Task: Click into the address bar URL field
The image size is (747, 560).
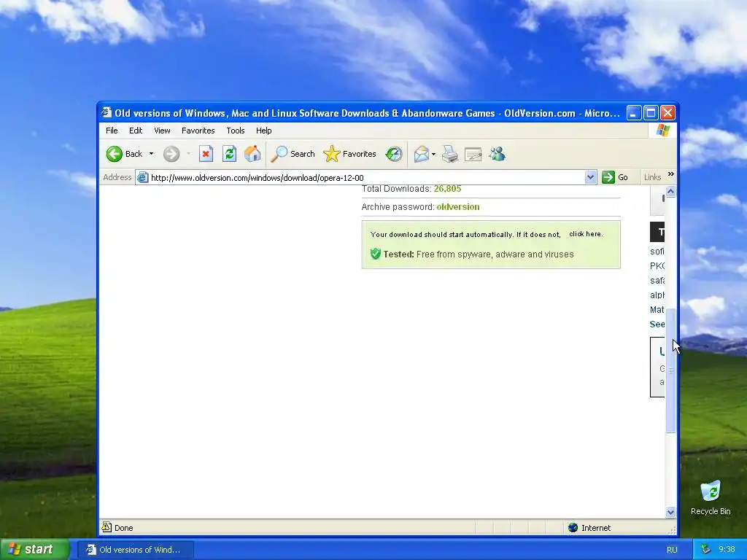Action: [x=367, y=178]
